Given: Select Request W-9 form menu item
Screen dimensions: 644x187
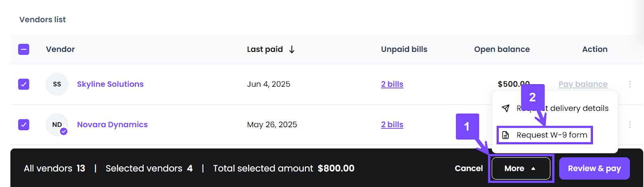Looking at the screenshot, I should coord(551,135).
